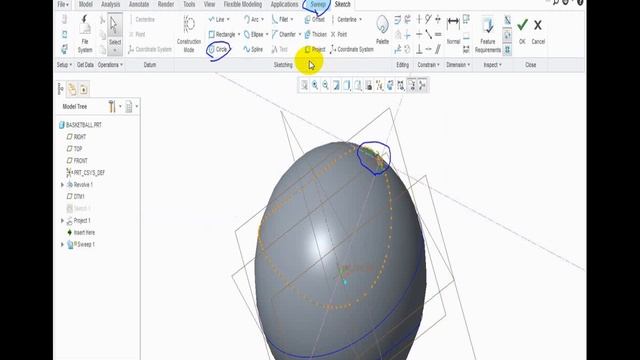This screenshot has width=640, height=360.
Task: Expand the Sweep 1 tree node
Action: click(62, 244)
